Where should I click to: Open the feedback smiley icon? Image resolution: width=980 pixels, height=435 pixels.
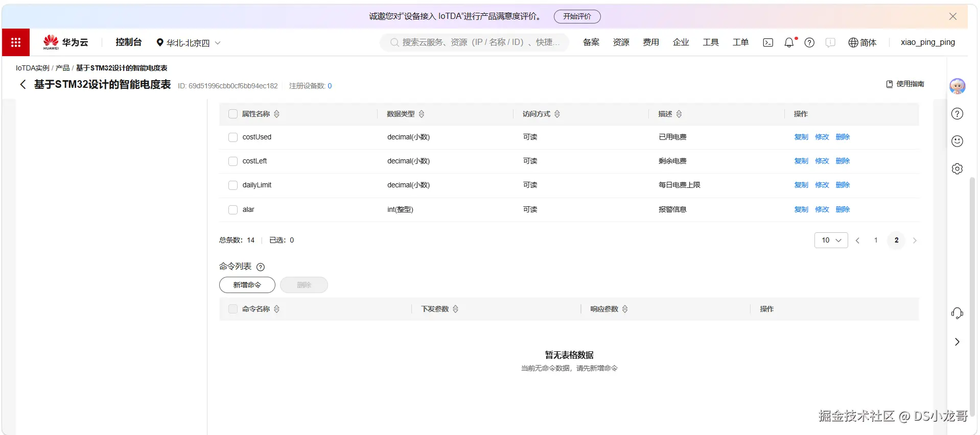click(957, 141)
